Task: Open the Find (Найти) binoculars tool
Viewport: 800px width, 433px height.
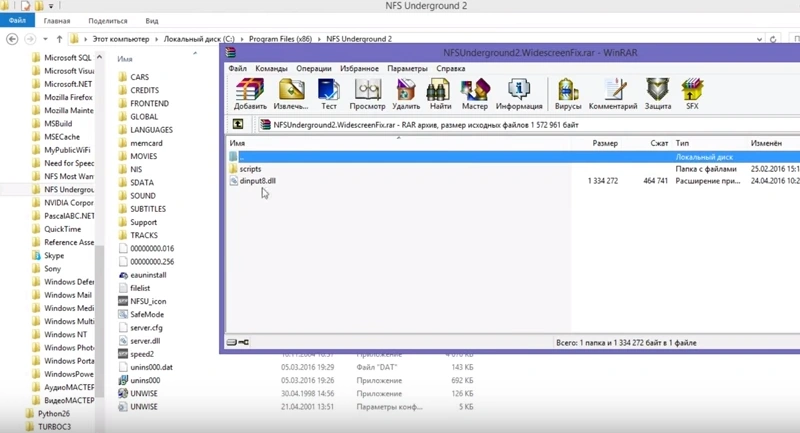Action: click(440, 94)
